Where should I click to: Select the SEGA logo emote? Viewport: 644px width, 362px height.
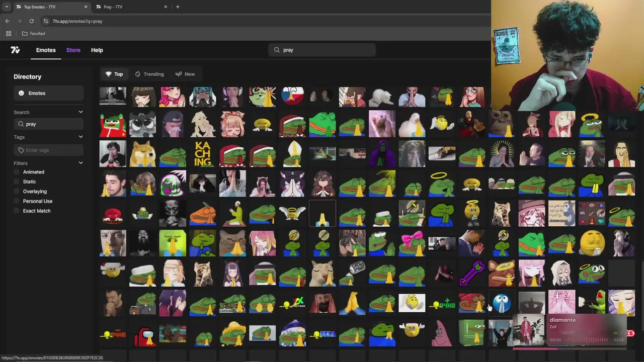[x=323, y=334]
